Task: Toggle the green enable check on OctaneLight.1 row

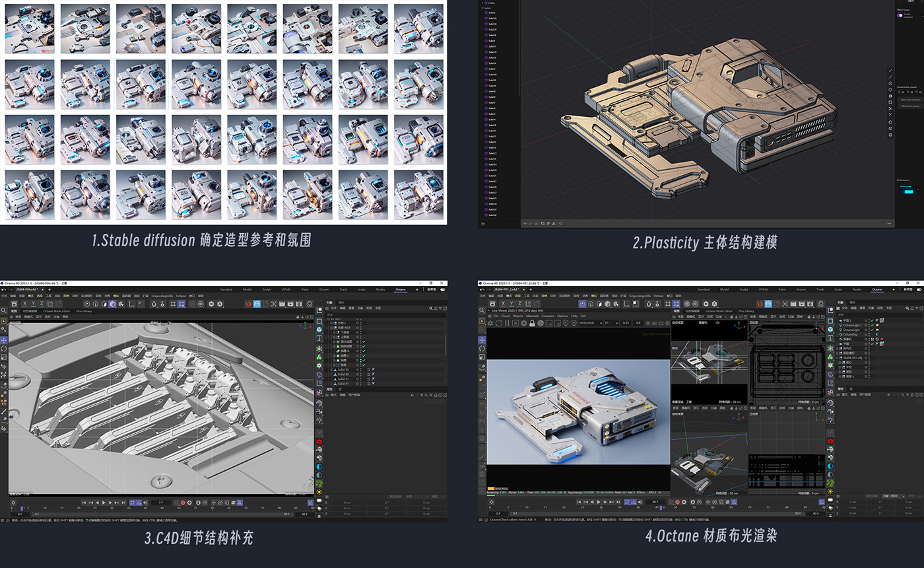Action: pyautogui.click(x=873, y=326)
